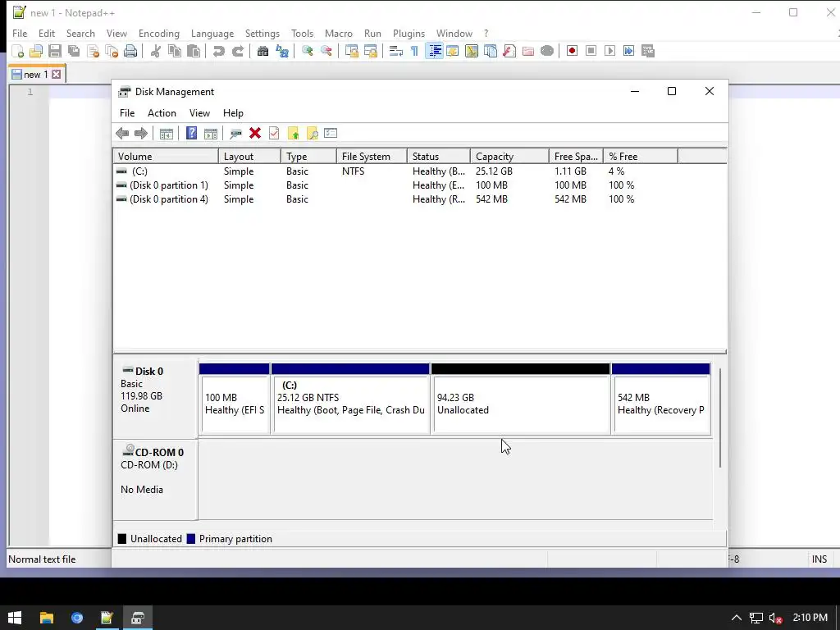Start macro recording with red dot button
This screenshot has width=840, height=630.
point(572,51)
